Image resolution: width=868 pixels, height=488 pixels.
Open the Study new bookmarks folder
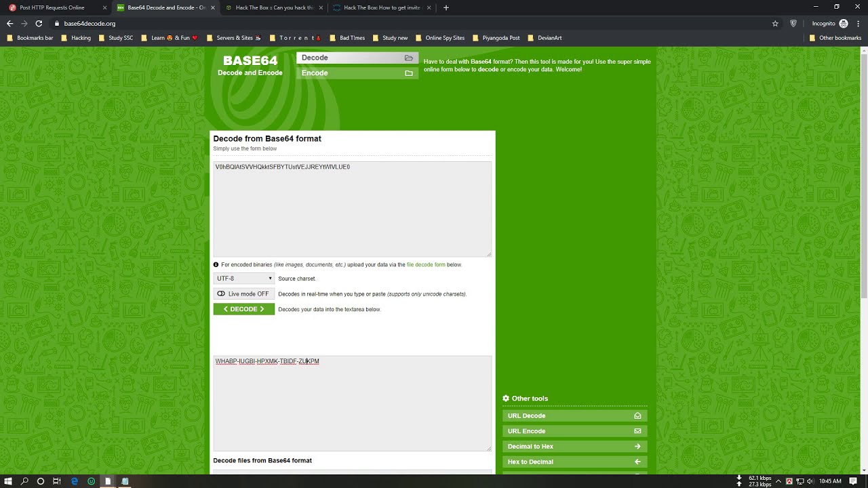pyautogui.click(x=390, y=38)
